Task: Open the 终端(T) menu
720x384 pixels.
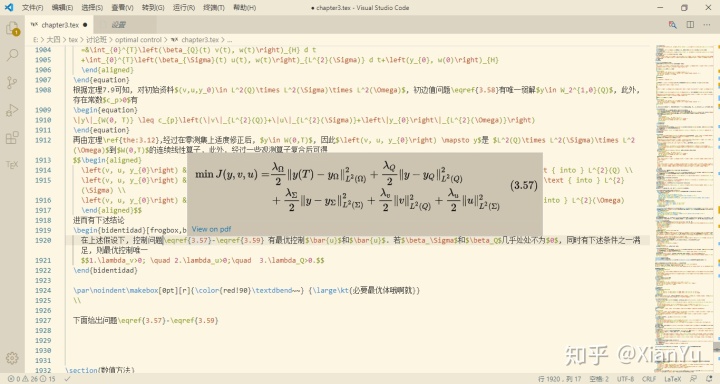Action: tap(214, 7)
